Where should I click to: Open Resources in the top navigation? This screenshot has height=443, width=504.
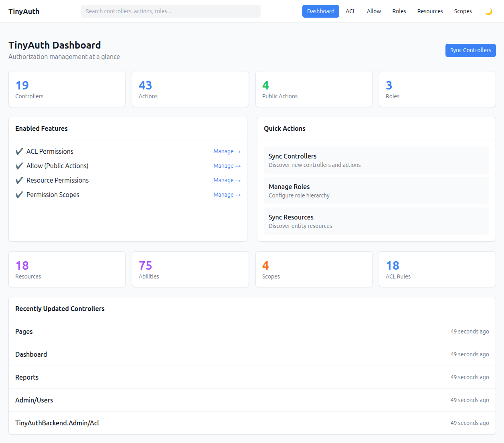430,11
